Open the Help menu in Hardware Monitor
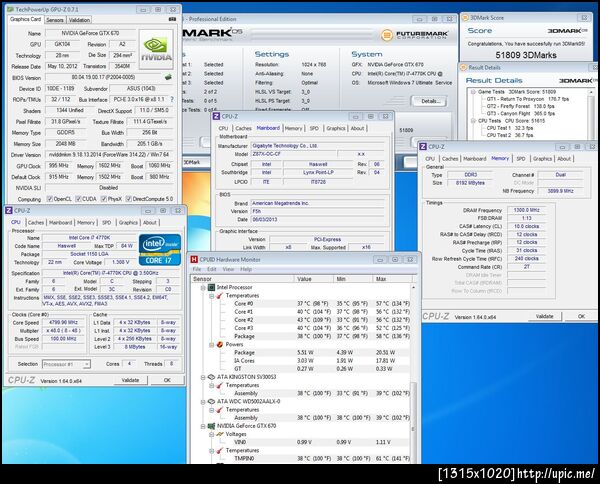 click(x=246, y=269)
